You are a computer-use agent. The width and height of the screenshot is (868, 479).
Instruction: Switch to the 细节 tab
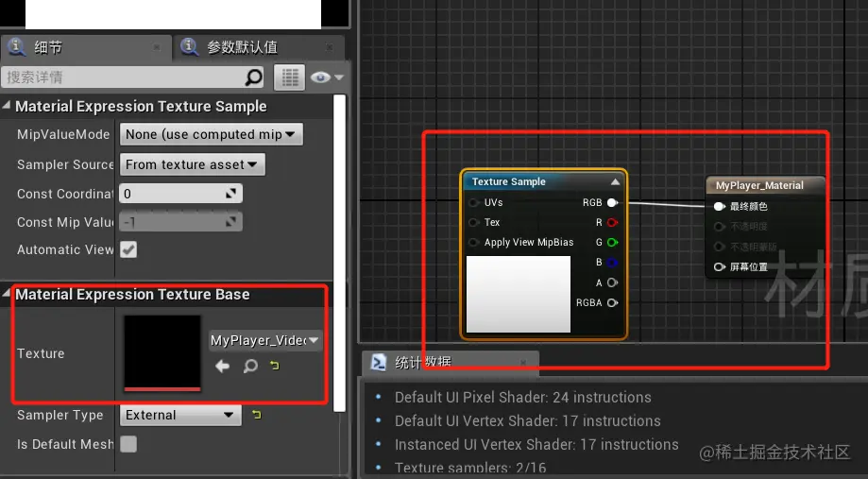(x=84, y=47)
